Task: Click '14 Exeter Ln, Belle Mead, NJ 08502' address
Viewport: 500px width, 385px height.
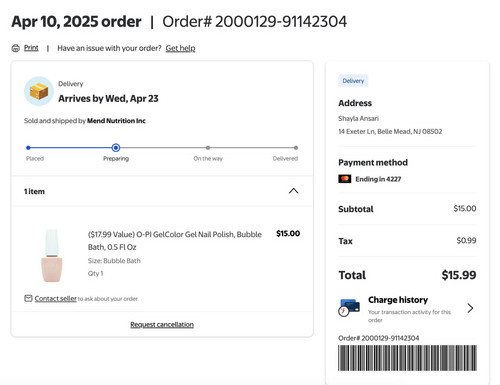Action: click(390, 131)
